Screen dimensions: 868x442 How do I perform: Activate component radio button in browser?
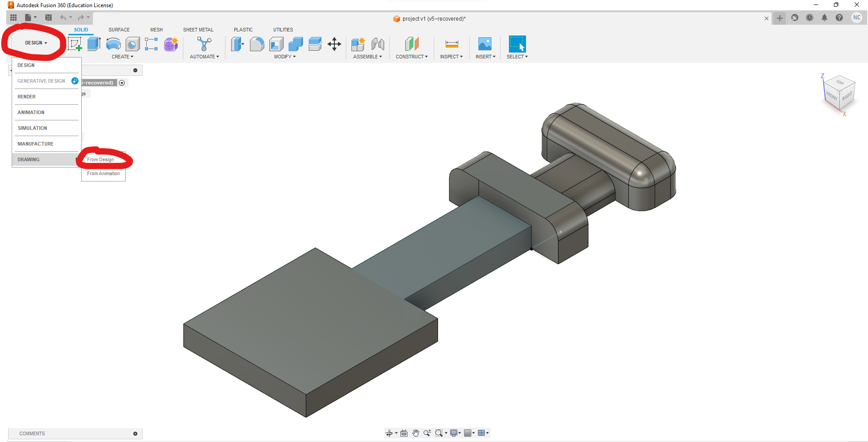click(122, 83)
